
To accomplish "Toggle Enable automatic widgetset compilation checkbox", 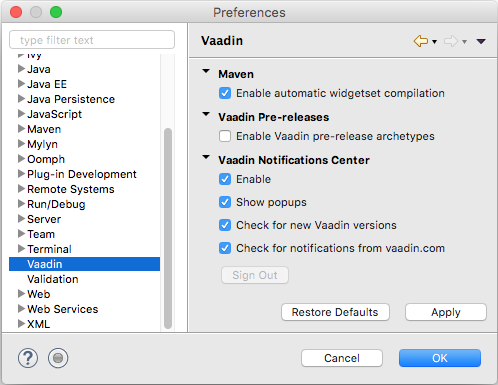I will pos(225,93).
